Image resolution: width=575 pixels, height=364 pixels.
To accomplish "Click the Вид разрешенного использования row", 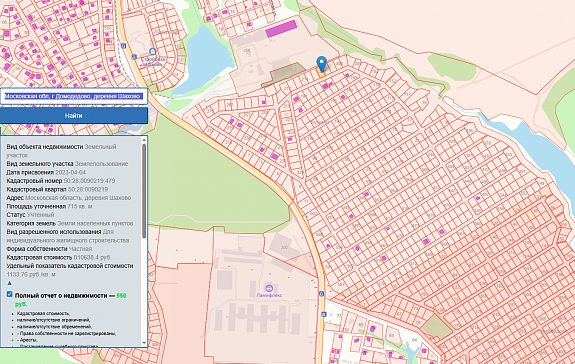I will pyautogui.click(x=68, y=236).
